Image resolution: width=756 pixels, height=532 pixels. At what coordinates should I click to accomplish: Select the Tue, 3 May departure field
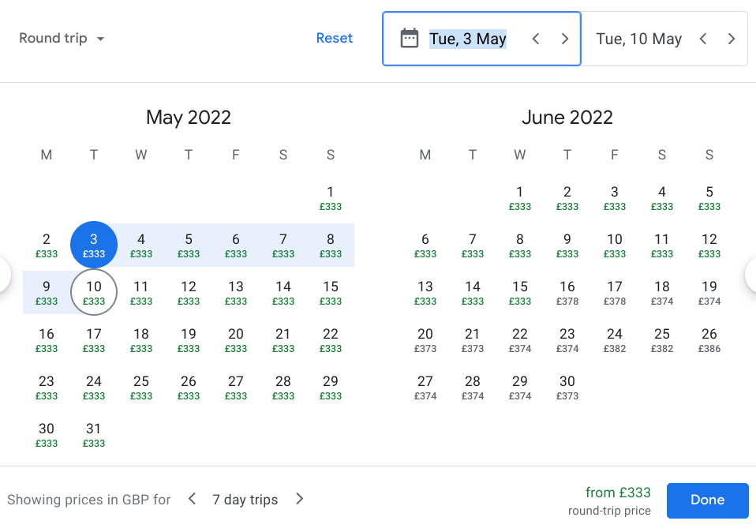coord(467,39)
